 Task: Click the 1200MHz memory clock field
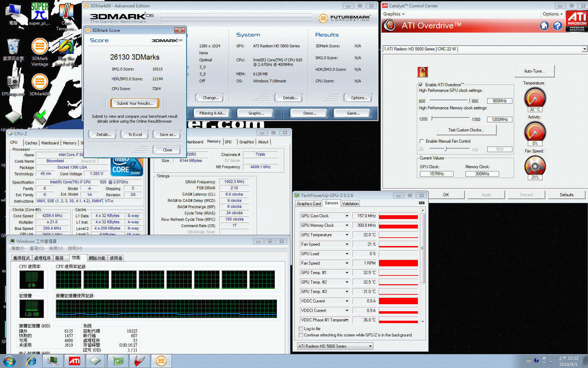pyautogui.click(x=499, y=120)
